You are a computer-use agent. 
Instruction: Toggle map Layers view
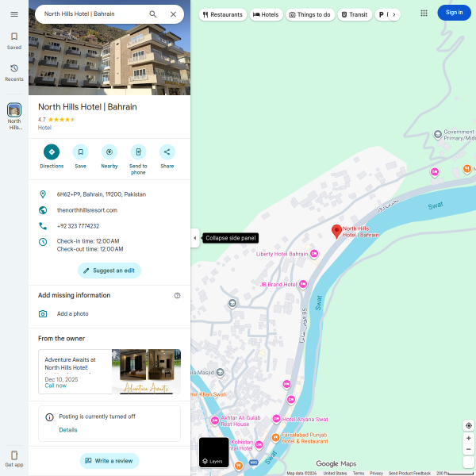tap(213, 452)
